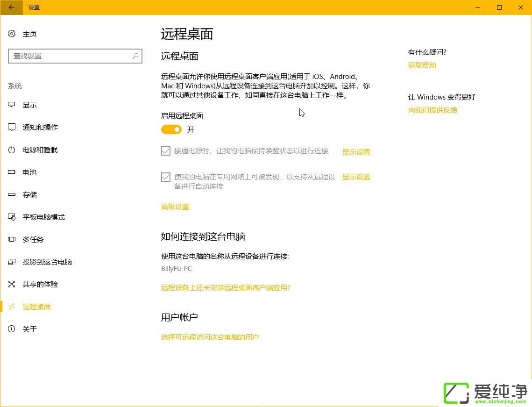Click the search magnifier icon
Screen dimensions: 532x407
[x=135, y=56]
